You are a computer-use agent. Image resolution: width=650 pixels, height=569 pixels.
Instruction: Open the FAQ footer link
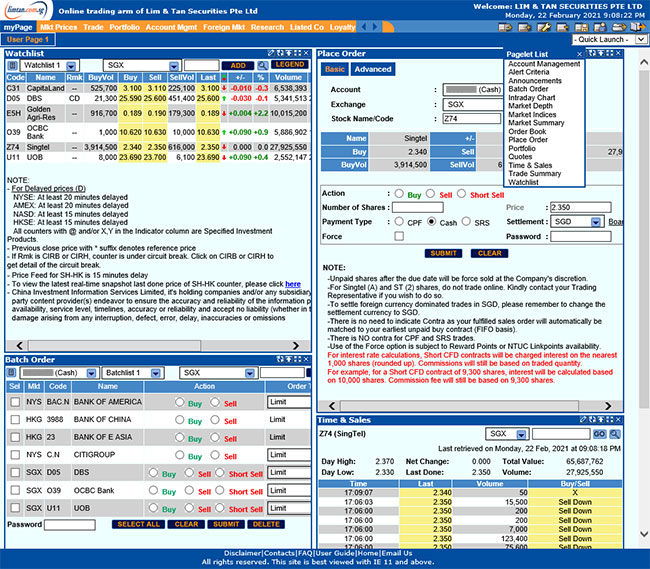pos(306,553)
